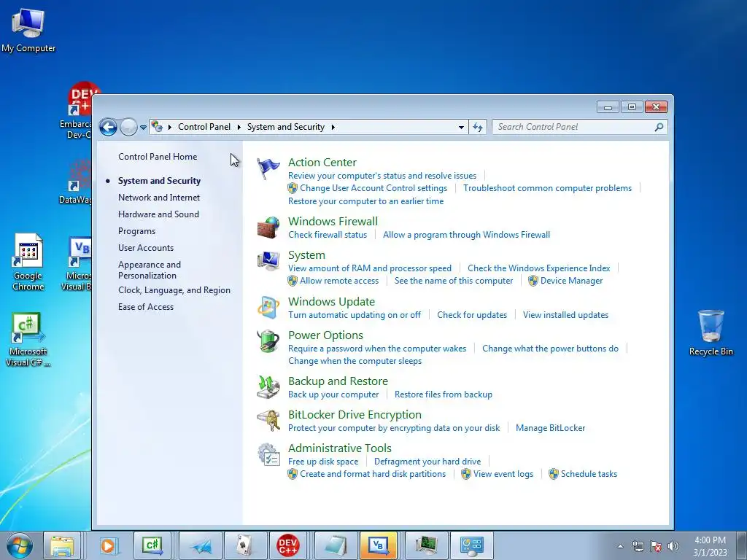
Task: Open Windows Explorer from the taskbar
Action: coord(63,545)
